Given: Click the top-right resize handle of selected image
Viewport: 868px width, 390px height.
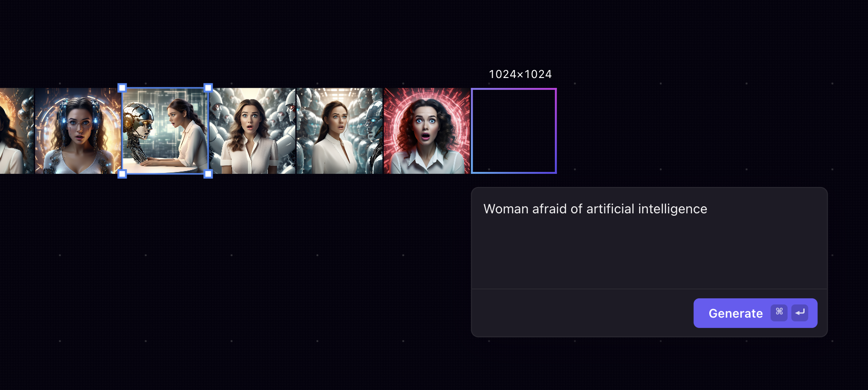Looking at the screenshot, I should 208,88.
